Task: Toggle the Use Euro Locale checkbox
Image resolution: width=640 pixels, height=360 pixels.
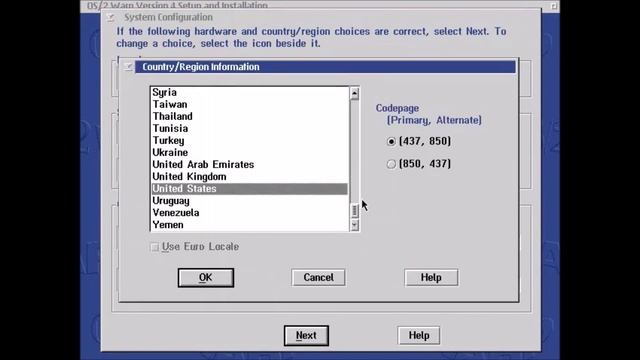Action: tap(154, 247)
